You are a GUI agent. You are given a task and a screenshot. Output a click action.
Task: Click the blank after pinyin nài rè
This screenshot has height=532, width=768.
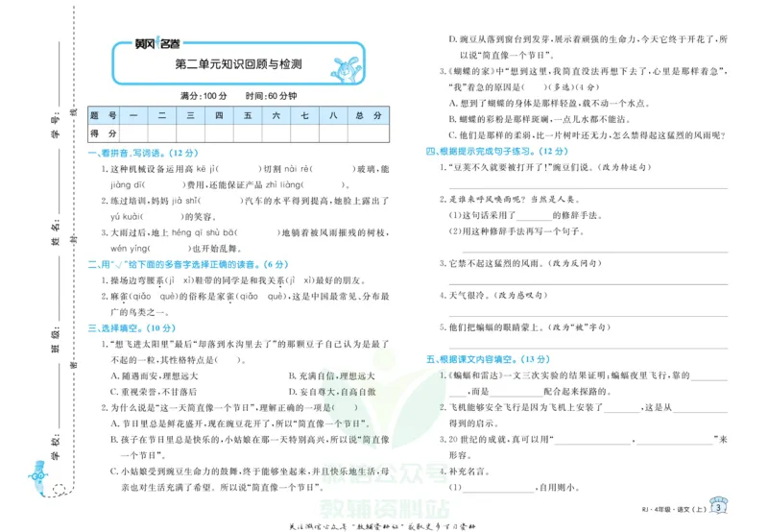333,170
